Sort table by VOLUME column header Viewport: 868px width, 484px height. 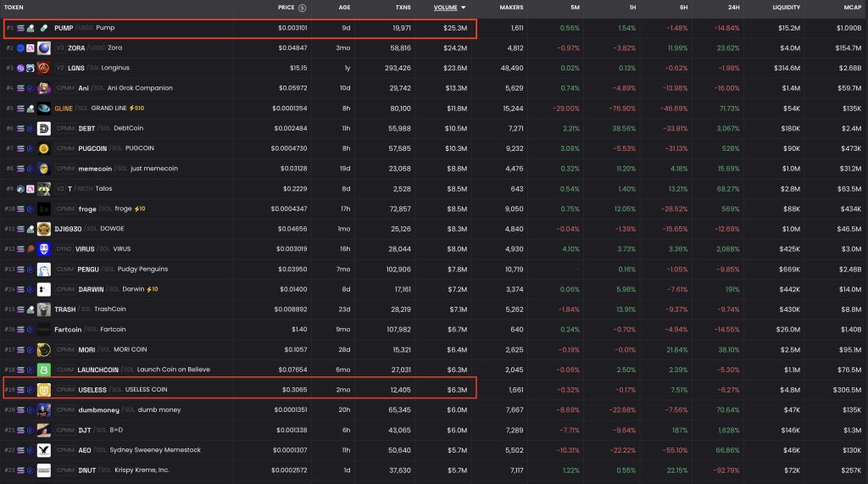click(x=446, y=8)
